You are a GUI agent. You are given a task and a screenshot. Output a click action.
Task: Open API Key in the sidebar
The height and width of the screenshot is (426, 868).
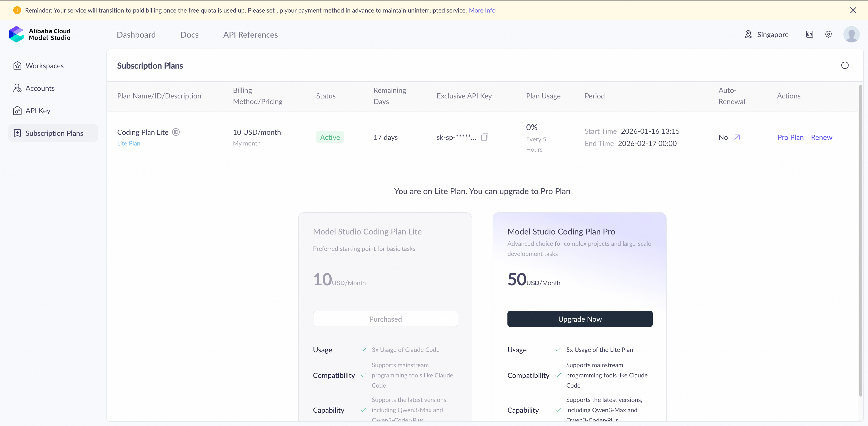[x=53, y=111]
